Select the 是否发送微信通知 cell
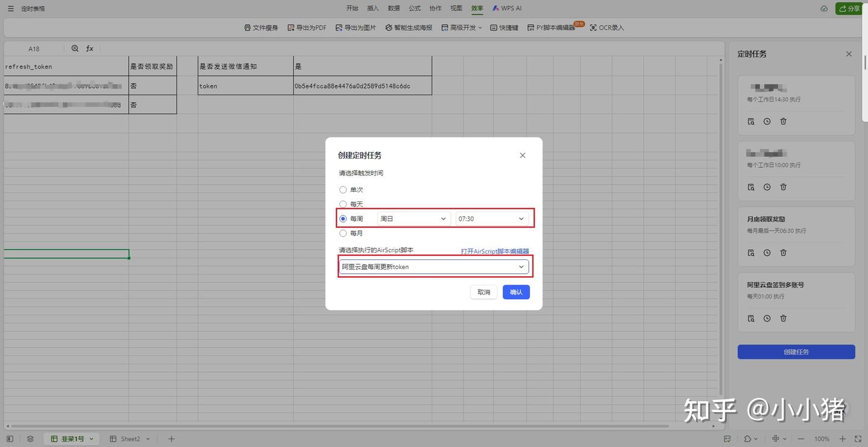Image resolution: width=868 pixels, height=447 pixels. pyautogui.click(x=246, y=66)
